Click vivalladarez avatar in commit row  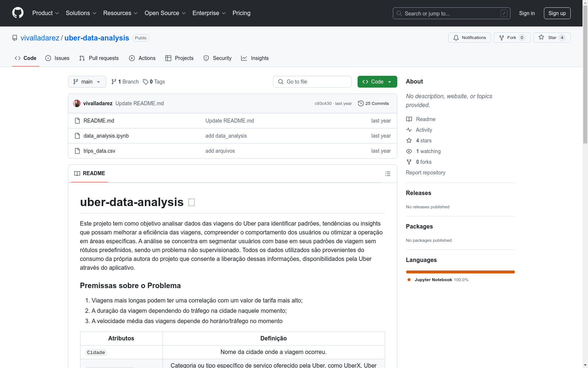point(77,103)
